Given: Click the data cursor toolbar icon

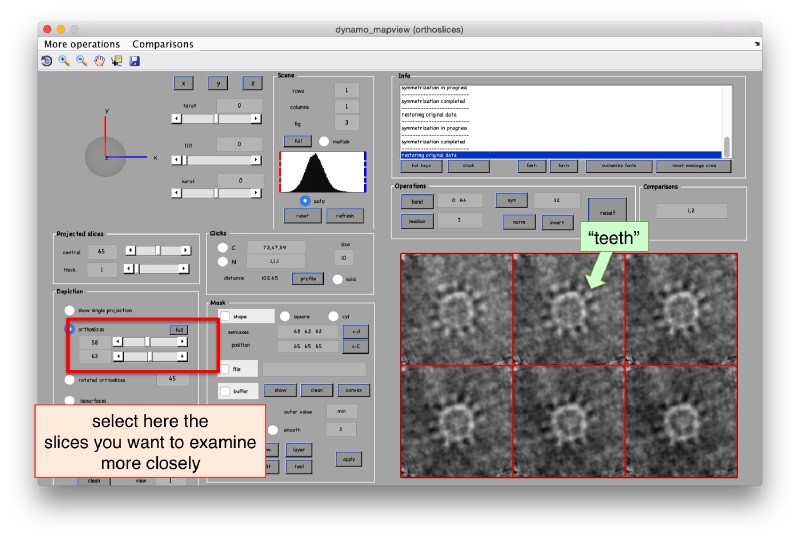Looking at the screenshot, I should (x=117, y=61).
